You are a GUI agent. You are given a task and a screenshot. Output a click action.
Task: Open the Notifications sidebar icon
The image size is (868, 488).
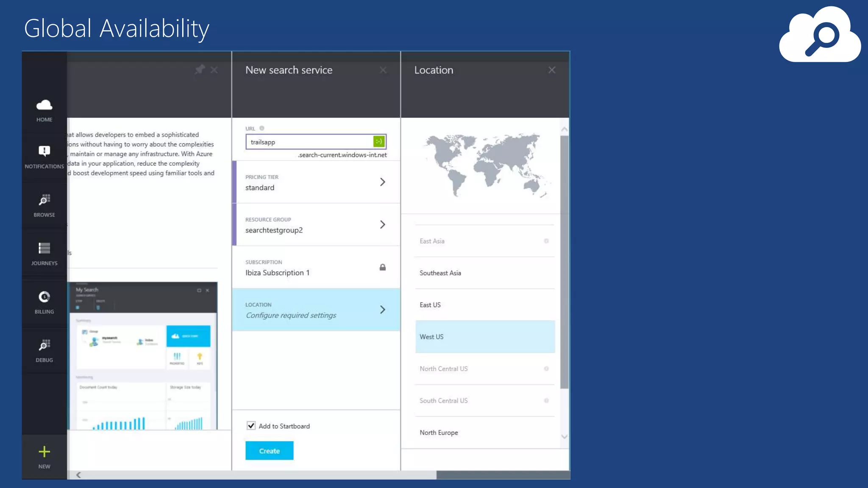[44, 151]
